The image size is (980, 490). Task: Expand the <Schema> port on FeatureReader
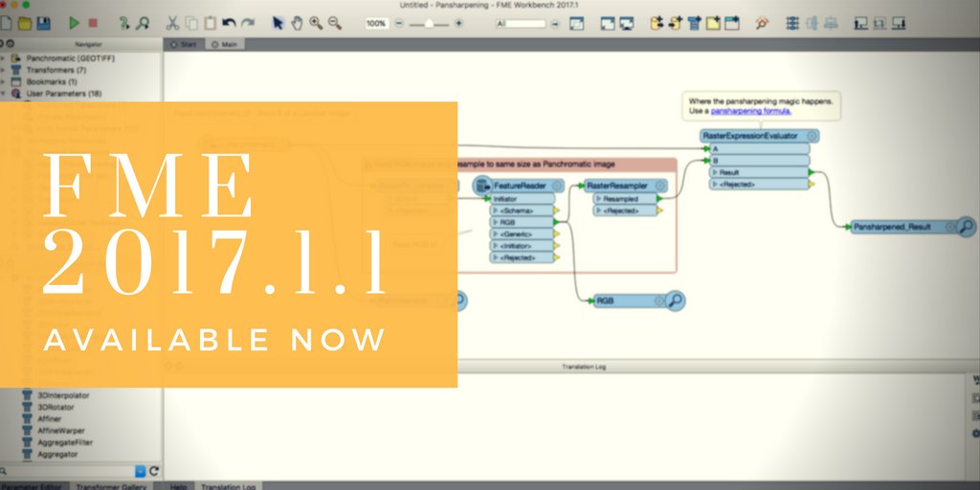point(496,211)
